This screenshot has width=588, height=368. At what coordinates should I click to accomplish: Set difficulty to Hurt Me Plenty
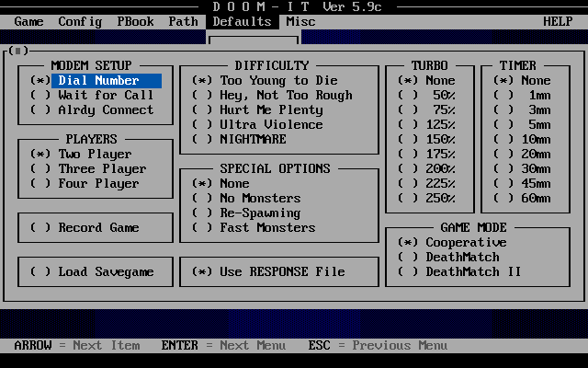[257, 109]
